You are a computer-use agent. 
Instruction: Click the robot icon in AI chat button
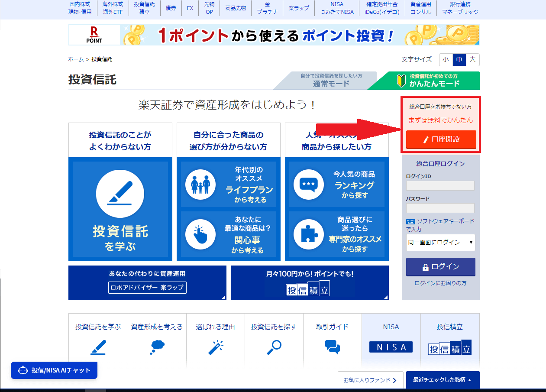tap(23, 370)
